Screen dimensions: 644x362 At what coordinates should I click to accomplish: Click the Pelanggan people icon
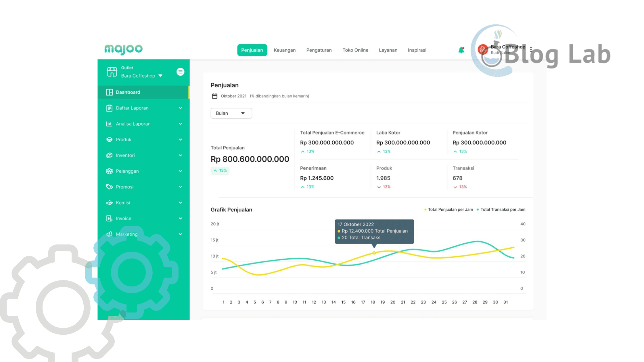click(x=109, y=171)
